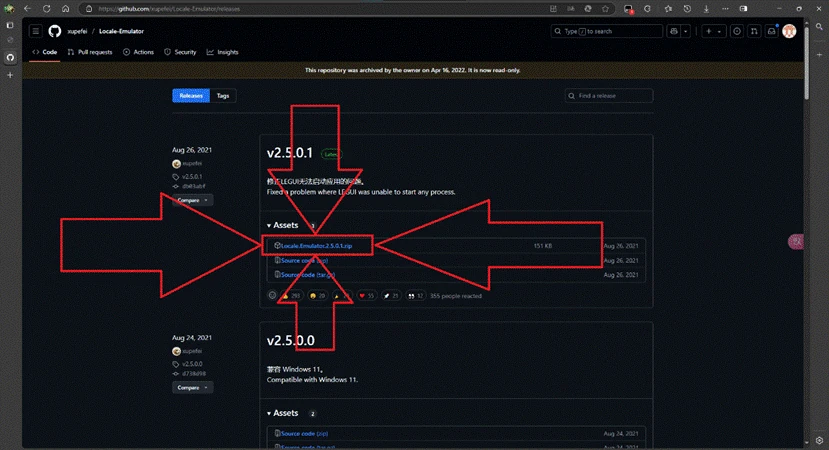This screenshot has height=450, width=829.
Task: Switch to the Tags view
Action: pyautogui.click(x=223, y=96)
